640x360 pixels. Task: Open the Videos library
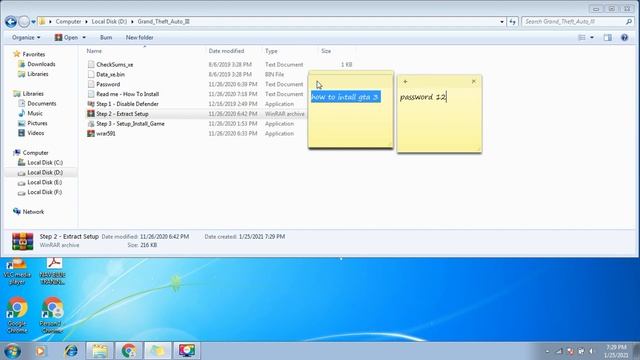click(x=36, y=133)
